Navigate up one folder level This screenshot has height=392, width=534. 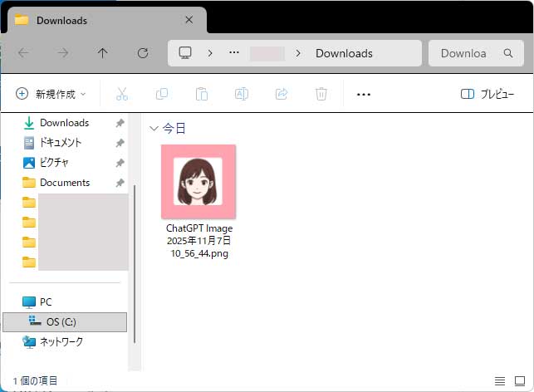(102, 53)
